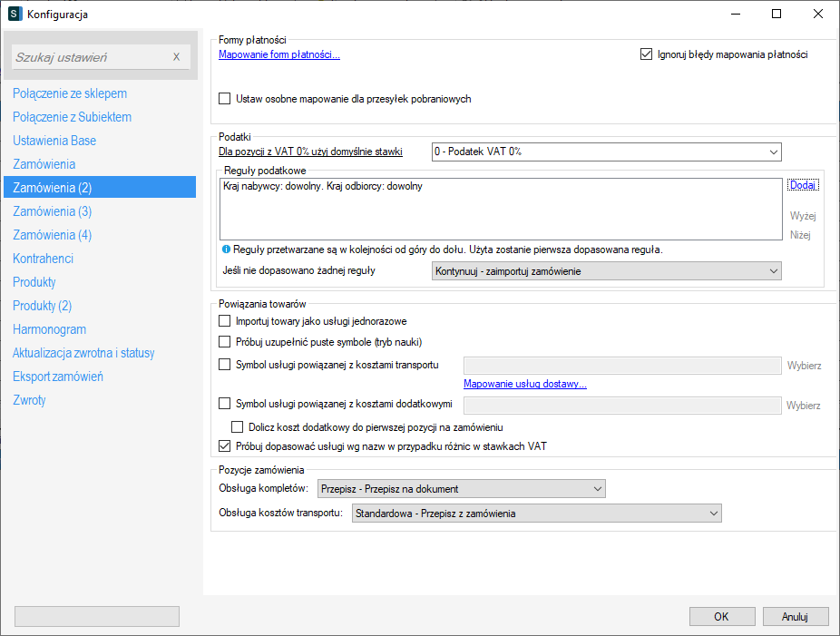Select Zamówienia (3) in sidebar
Viewport: 840px width, 636px height.
53,211
